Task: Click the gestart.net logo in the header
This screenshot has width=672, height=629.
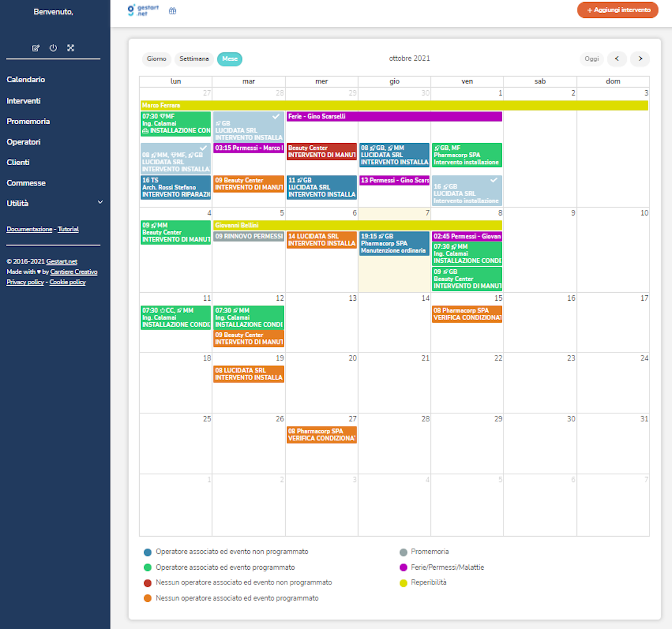Action: pyautogui.click(x=142, y=10)
